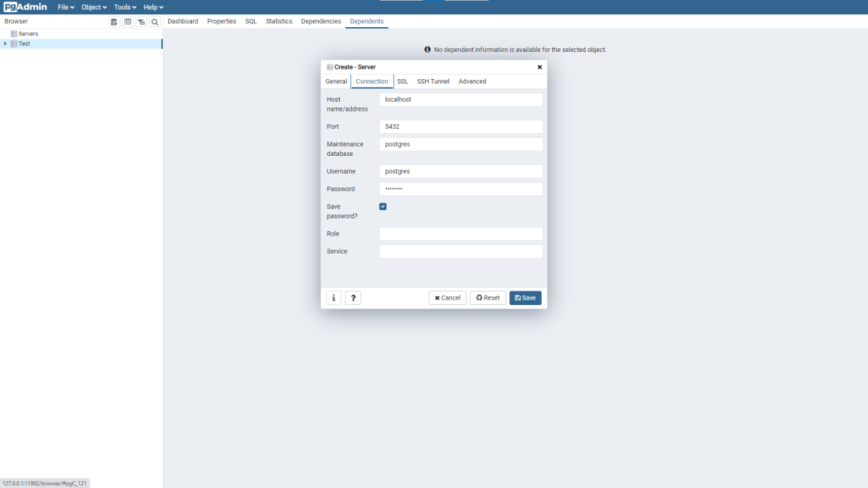868x488 pixels.
Task: Switch to the Properties tab
Action: 222,21
